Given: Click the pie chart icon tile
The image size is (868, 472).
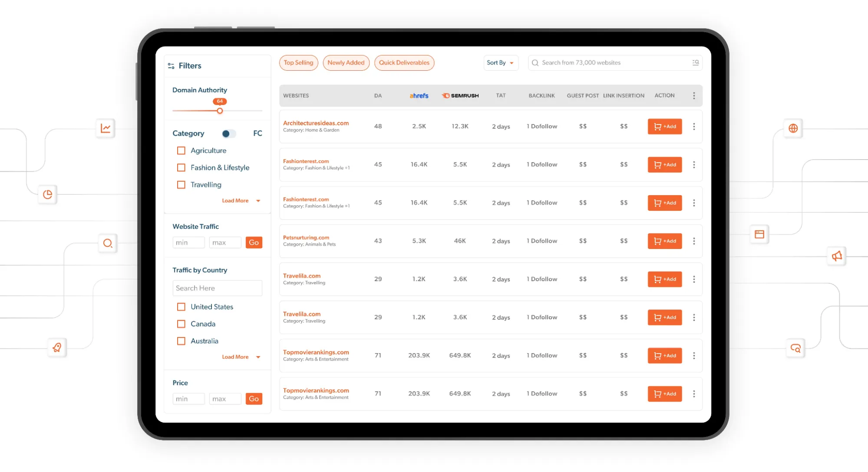Looking at the screenshot, I should [47, 194].
